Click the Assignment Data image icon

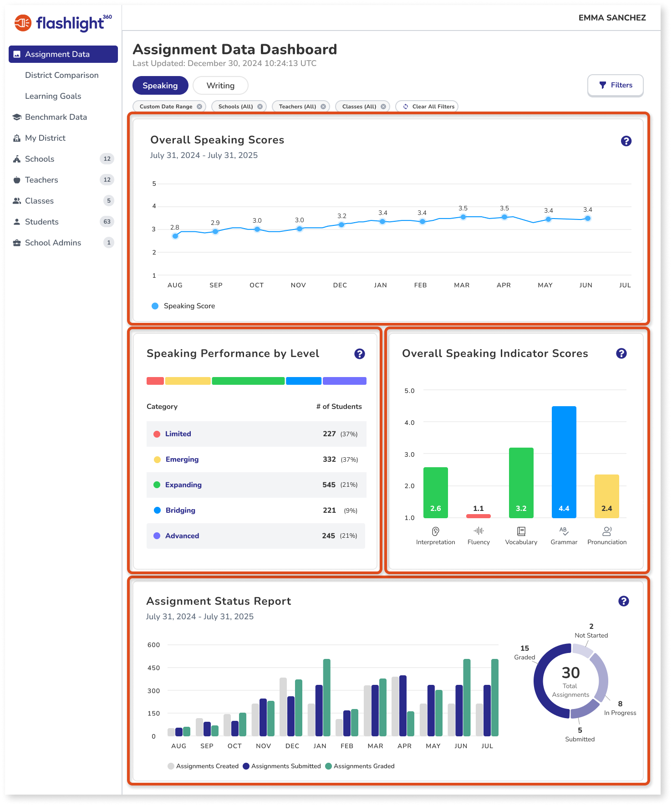coord(17,54)
